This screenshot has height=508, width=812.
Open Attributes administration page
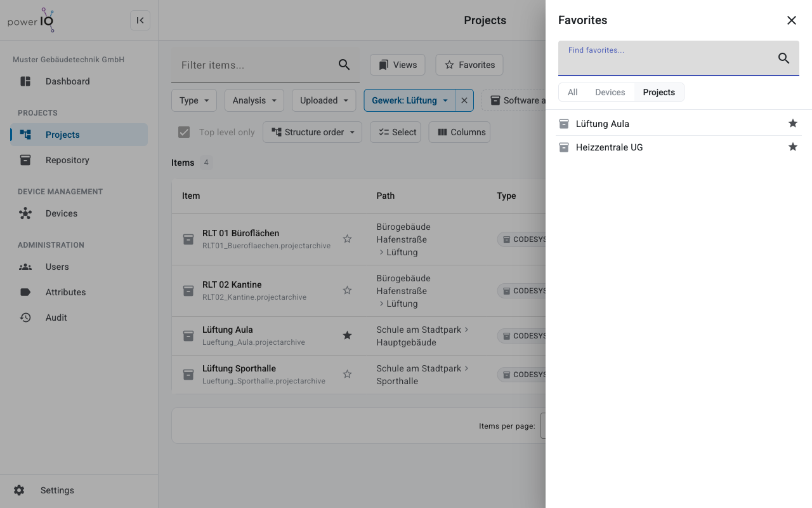(79, 292)
